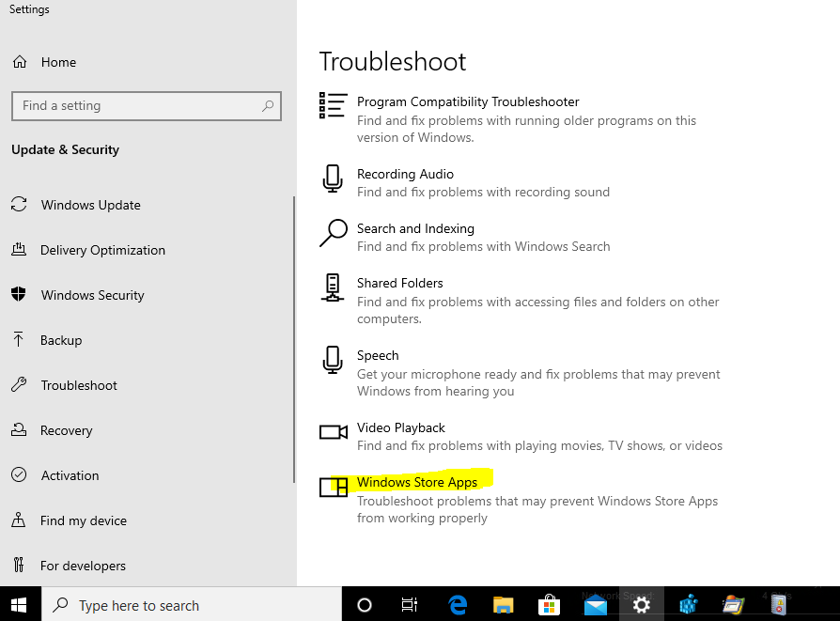Click the Delivery Optimization icon
This screenshot has height=621, width=840.
19,249
